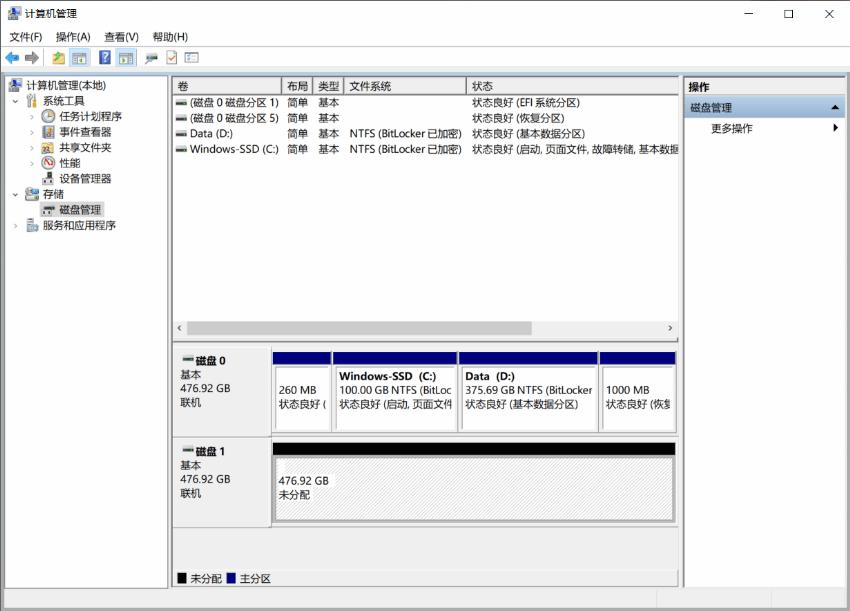The height and width of the screenshot is (611, 850).
Task: Select the 磁盘管理 icon in the sidebar
Action: tap(47, 210)
